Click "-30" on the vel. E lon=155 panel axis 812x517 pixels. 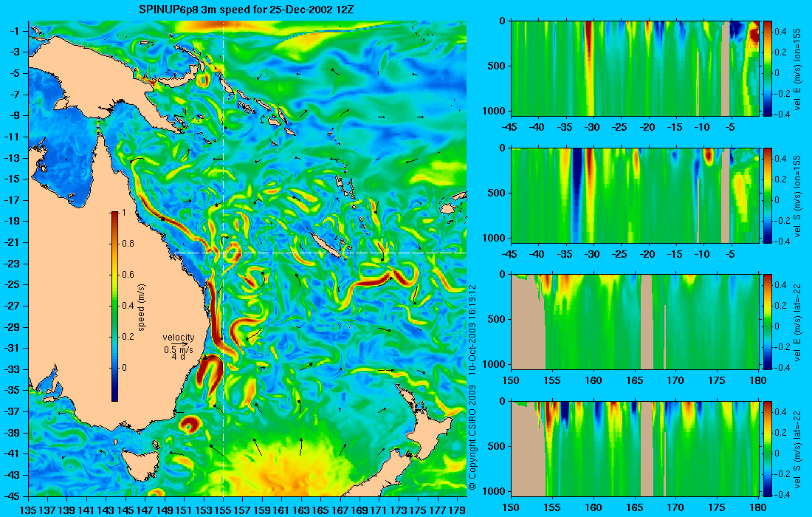click(x=592, y=127)
